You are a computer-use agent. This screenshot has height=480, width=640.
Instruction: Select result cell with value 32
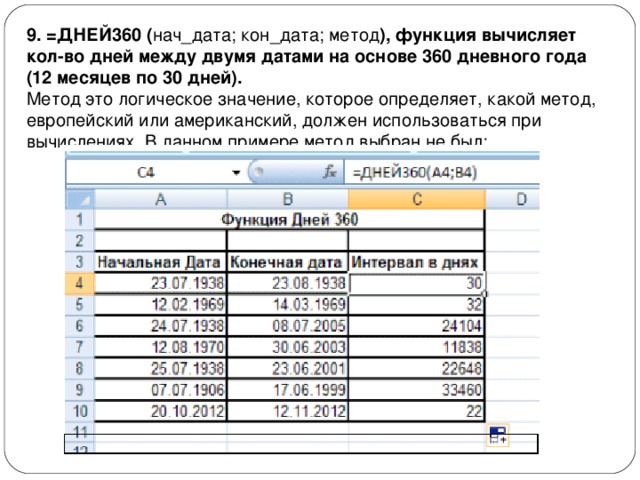coord(417,304)
